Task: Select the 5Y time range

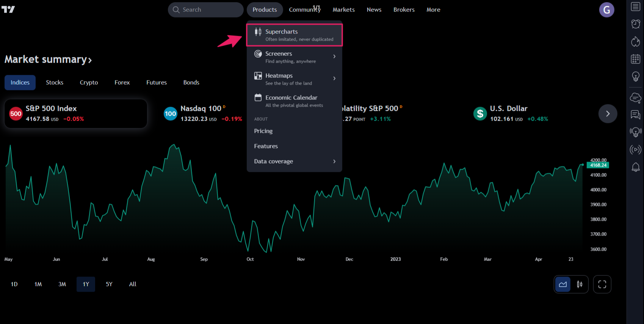Action: (x=109, y=284)
